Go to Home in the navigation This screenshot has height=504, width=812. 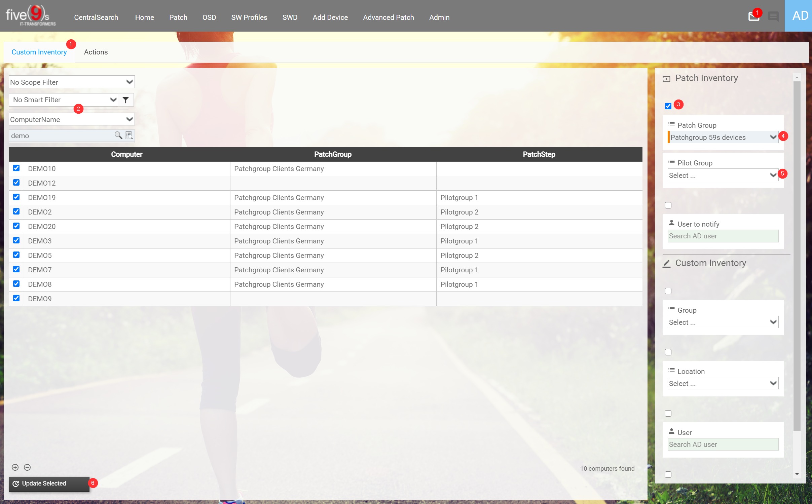[145, 17]
